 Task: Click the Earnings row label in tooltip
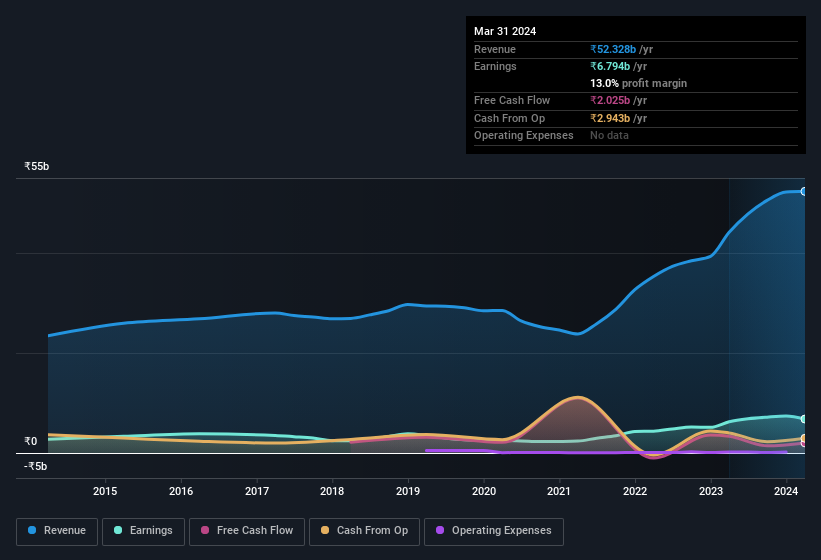[495, 66]
